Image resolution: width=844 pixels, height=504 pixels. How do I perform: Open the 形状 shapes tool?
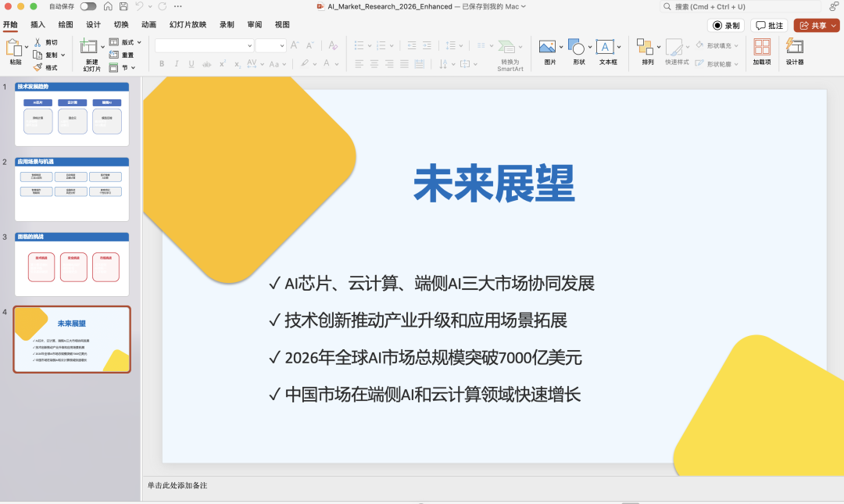pyautogui.click(x=578, y=48)
